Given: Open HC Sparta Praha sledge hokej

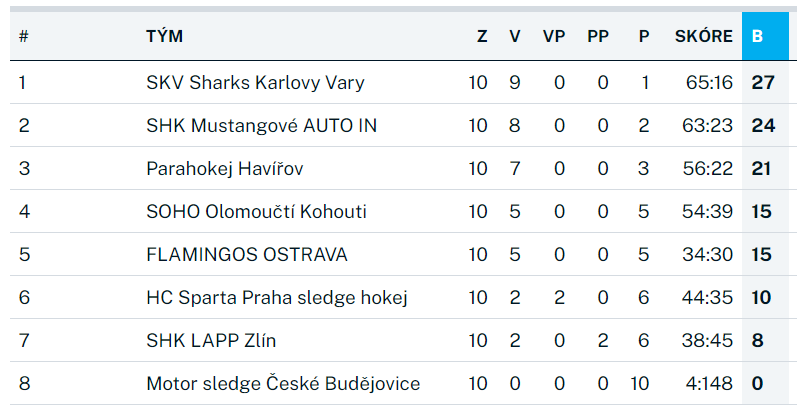Looking at the screenshot, I should coord(276,298).
